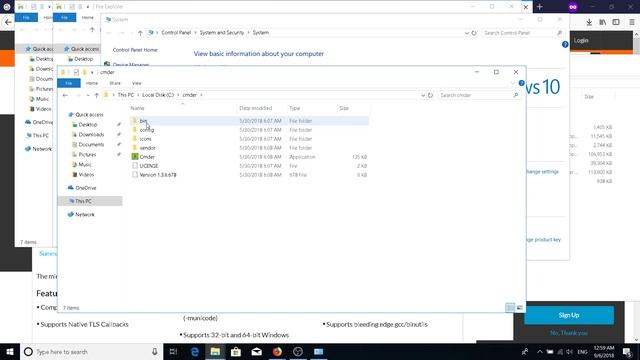Expand chevron after This PC breadcrumb
This screenshot has height=360, width=640.
[x=138, y=95]
